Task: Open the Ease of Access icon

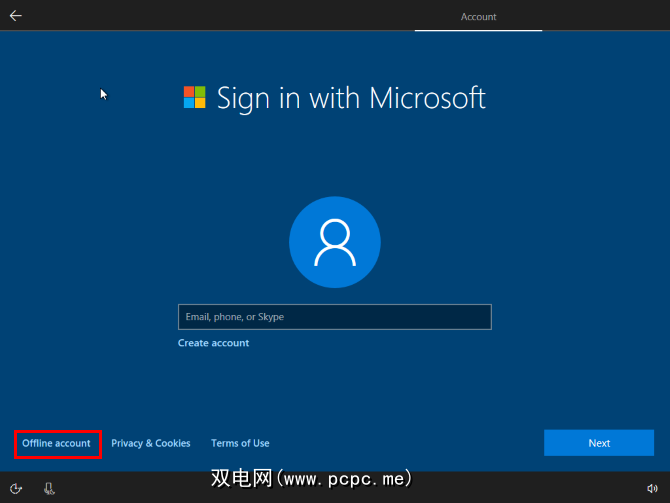Action: 16,488
